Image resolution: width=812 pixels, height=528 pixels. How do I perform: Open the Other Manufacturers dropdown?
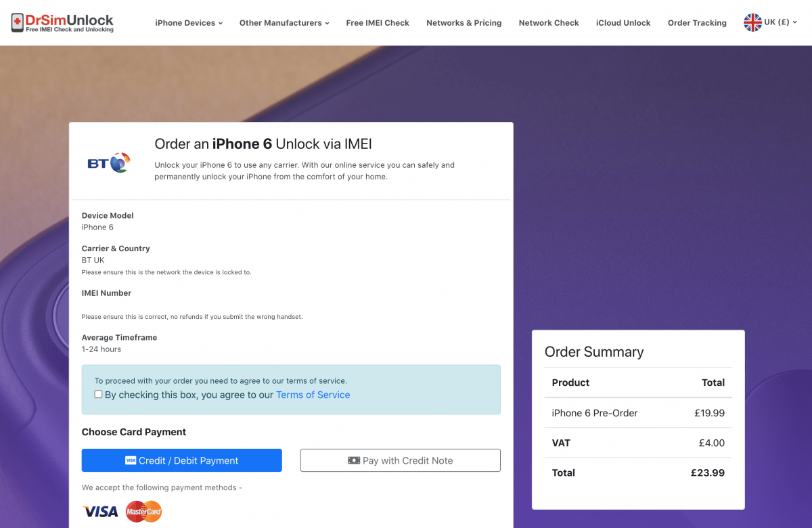tap(284, 22)
